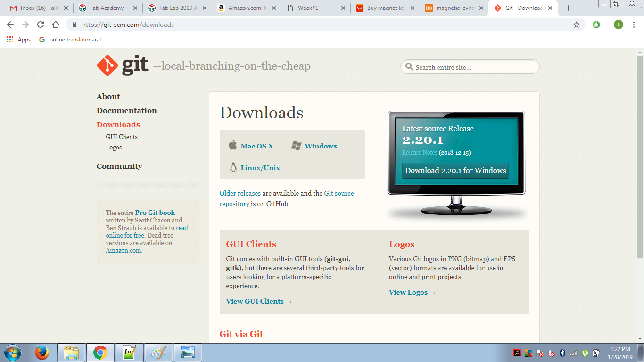Click the Apple logo for Mac OS X

233,145
